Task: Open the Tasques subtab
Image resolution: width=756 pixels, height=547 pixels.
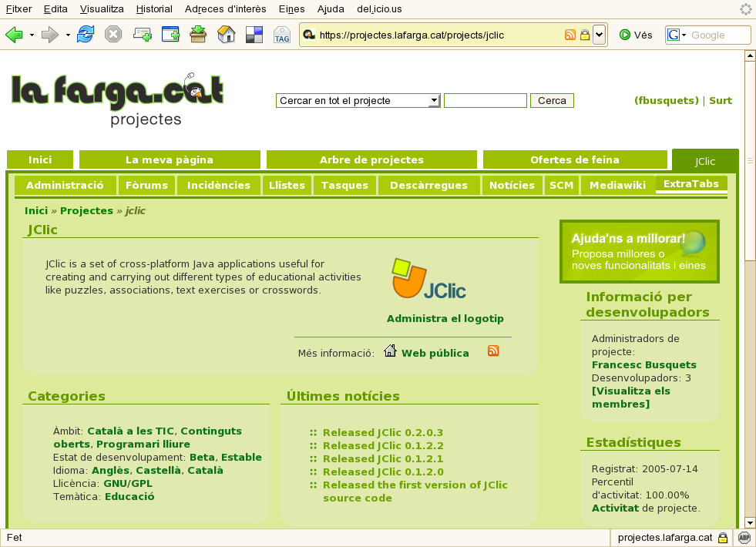Action: [344, 185]
